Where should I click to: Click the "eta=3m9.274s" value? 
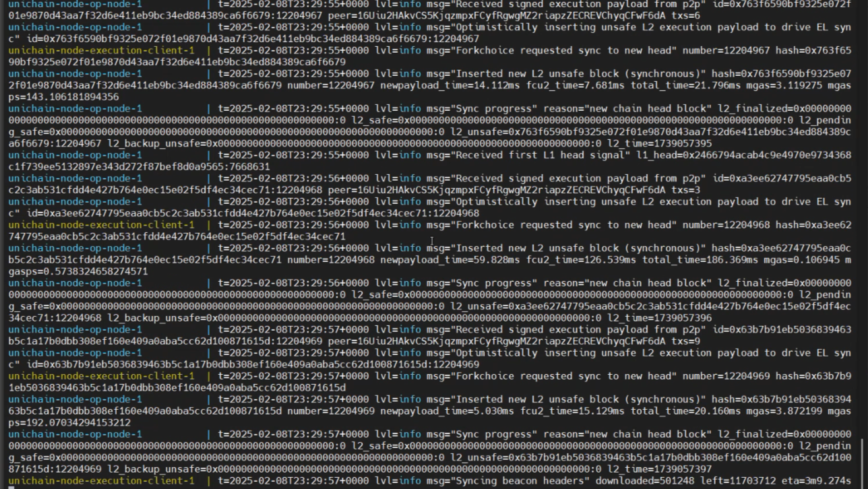coord(818,481)
